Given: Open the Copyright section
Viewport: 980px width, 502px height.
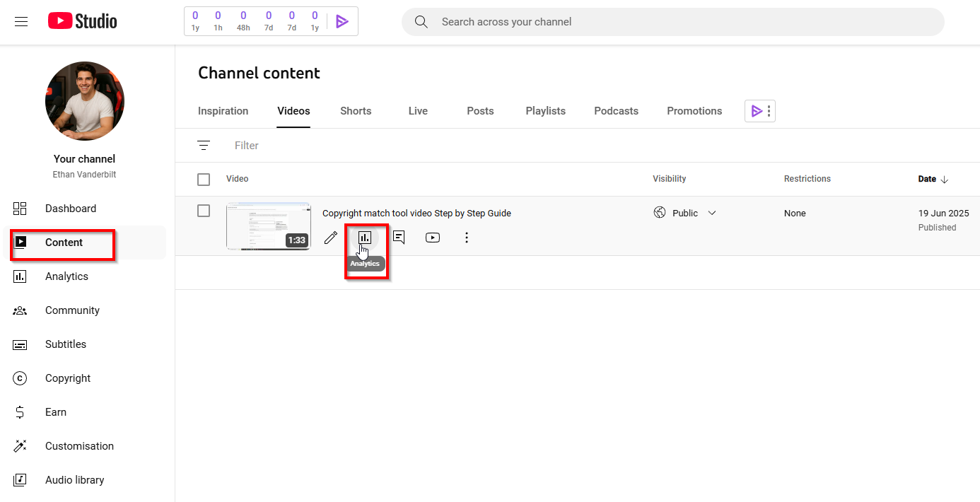Looking at the screenshot, I should coord(68,378).
